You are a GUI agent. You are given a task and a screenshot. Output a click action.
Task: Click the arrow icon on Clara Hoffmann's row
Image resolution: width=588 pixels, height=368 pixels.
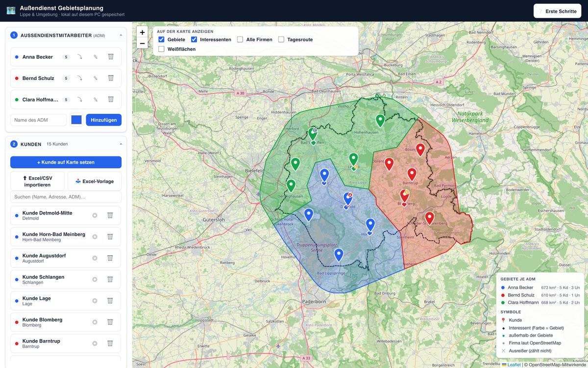(x=80, y=100)
